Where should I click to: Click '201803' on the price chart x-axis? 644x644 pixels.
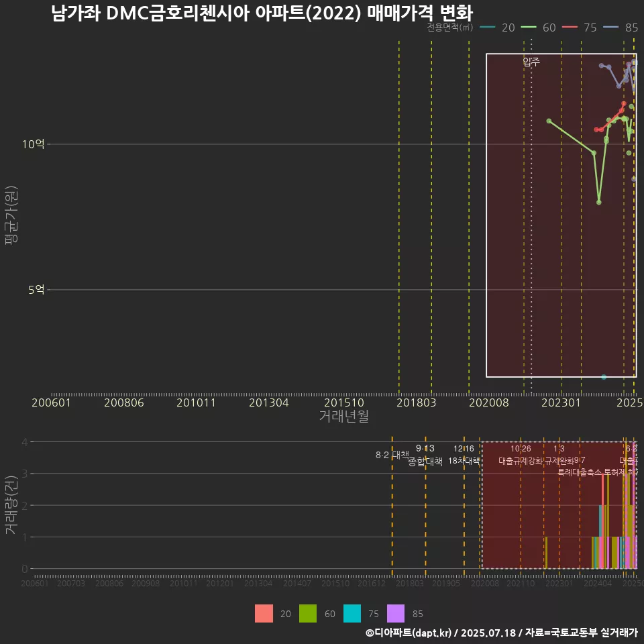coord(416,402)
